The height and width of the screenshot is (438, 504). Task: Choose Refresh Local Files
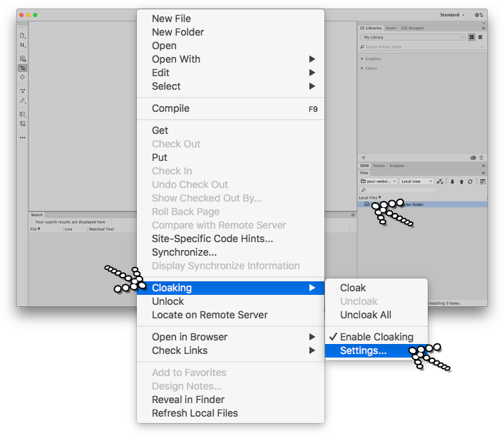pos(230,413)
